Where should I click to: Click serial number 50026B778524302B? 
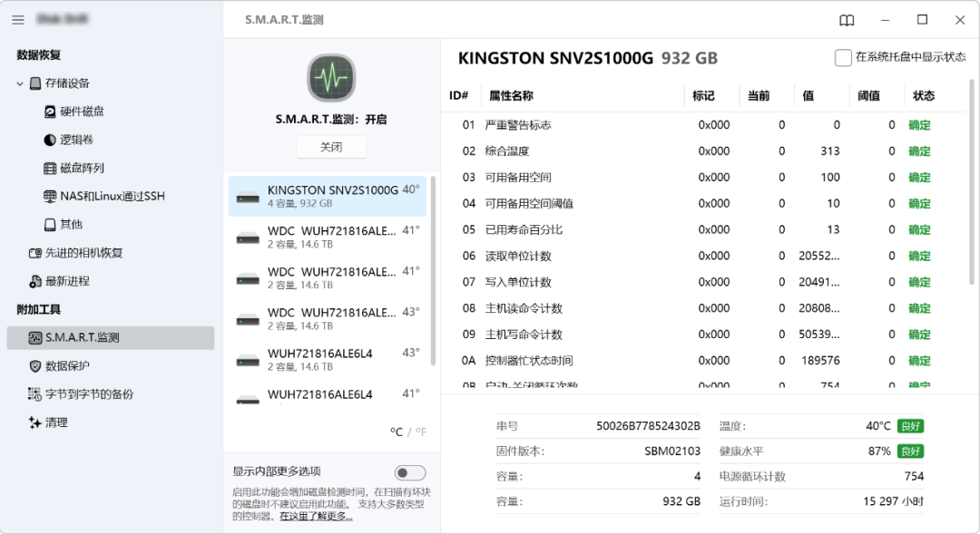648,426
